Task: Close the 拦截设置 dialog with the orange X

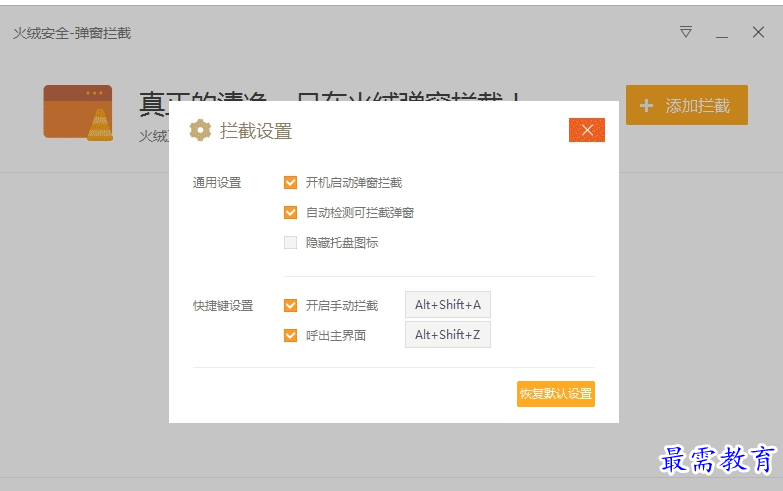Action: click(x=587, y=130)
